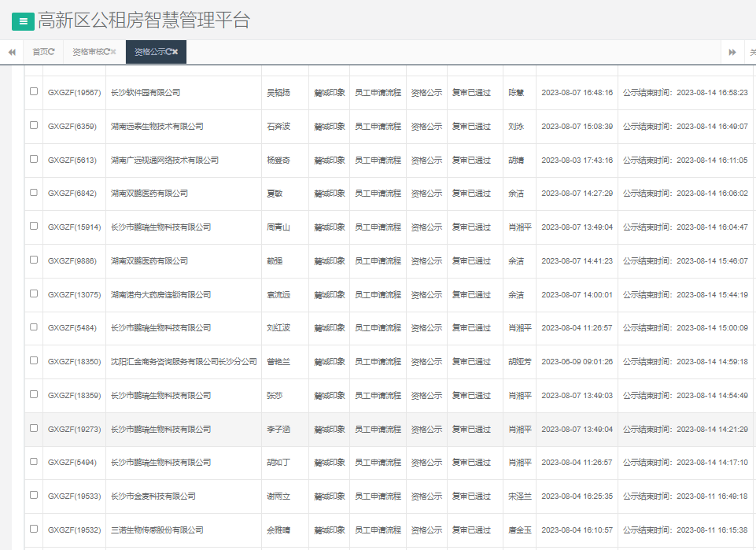Close the 资格审核 tab with its X
This screenshot has width=756, height=550.
(x=113, y=52)
